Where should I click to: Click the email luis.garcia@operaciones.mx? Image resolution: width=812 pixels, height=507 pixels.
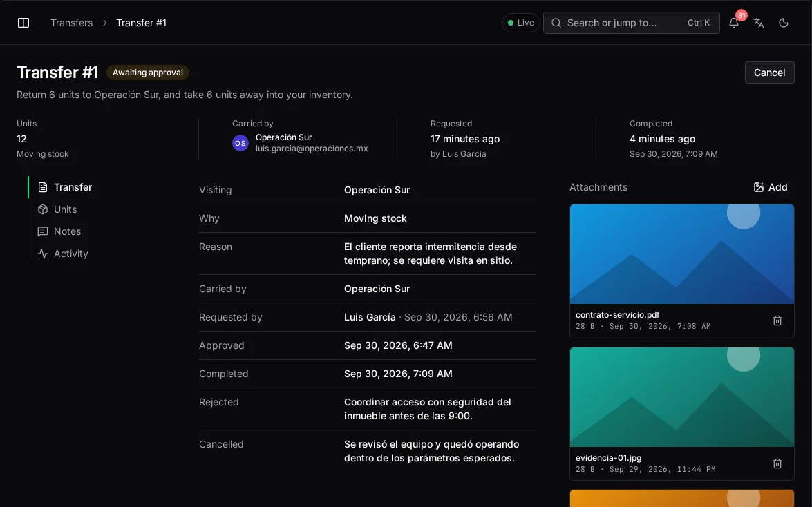point(312,149)
